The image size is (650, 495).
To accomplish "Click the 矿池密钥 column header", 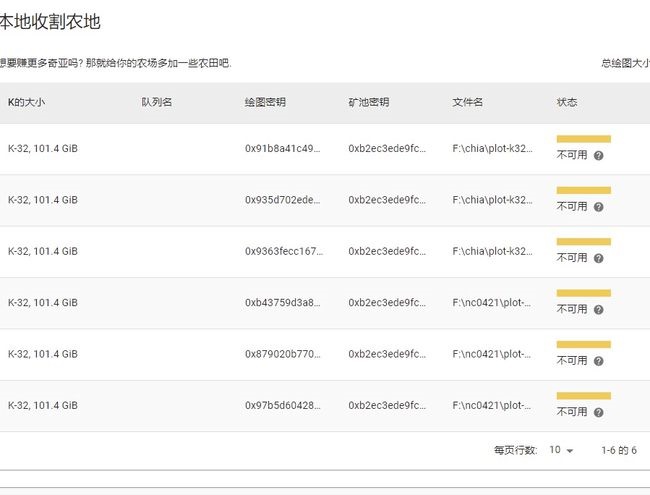I will [x=369, y=103].
